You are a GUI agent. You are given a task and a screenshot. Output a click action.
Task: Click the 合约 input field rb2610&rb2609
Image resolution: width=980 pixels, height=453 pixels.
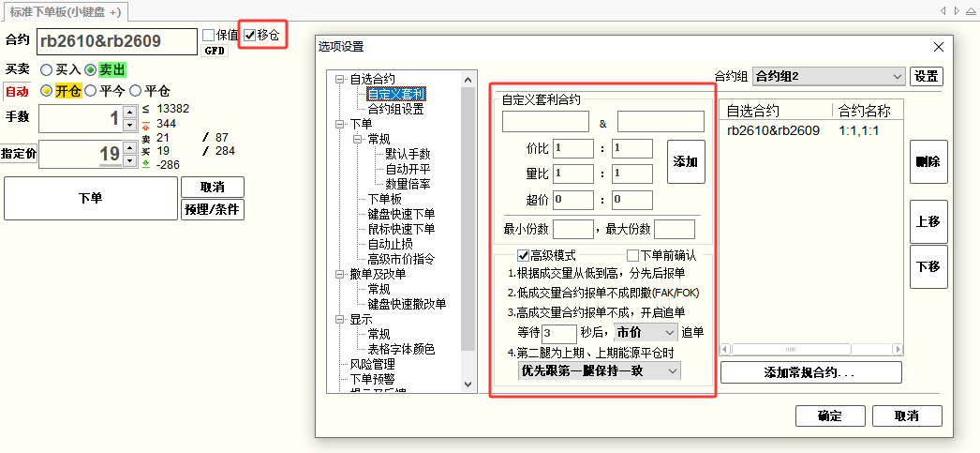click(117, 41)
